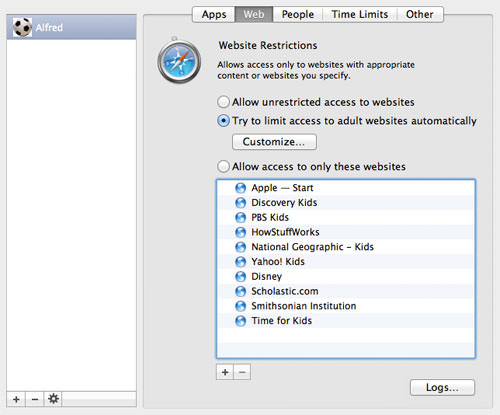Click the Customize... button
This screenshot has width=500, height=415.
(x=274, y=142)
